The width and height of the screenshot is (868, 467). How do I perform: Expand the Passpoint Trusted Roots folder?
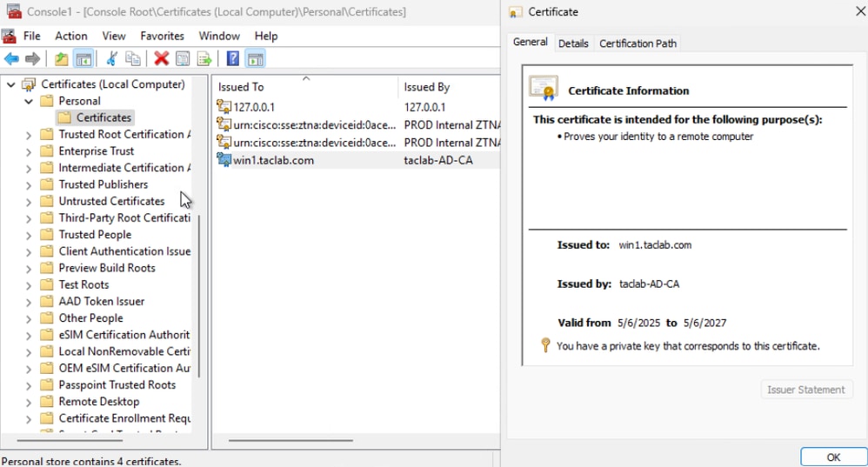29,385
